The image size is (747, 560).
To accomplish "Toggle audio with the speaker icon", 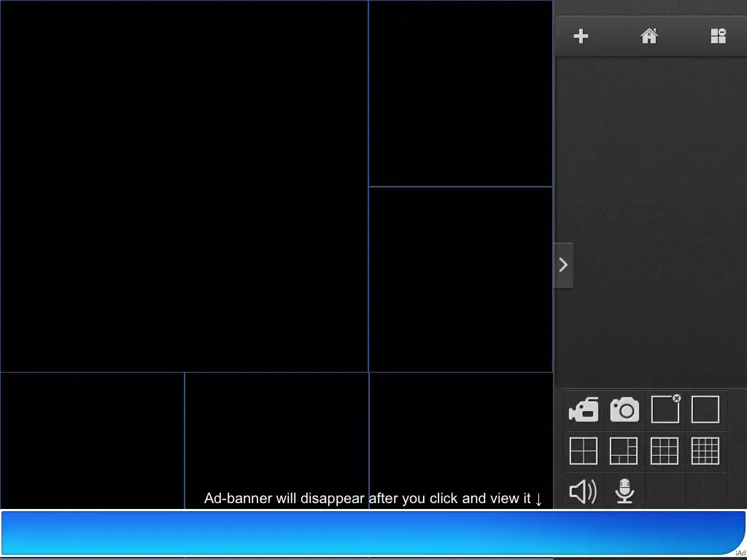I will pos(583,491).
